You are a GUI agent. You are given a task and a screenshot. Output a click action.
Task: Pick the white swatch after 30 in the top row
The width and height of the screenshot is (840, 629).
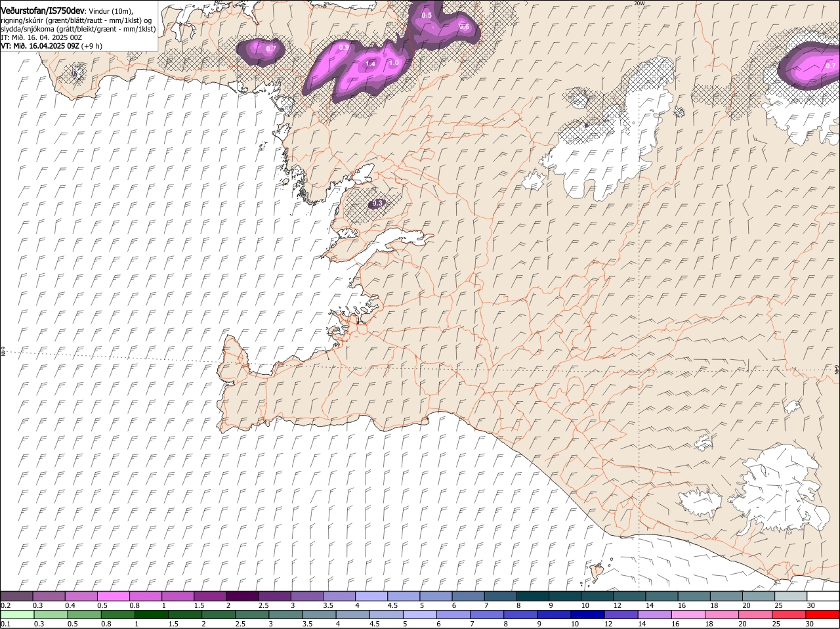click(x=823, y=596)
